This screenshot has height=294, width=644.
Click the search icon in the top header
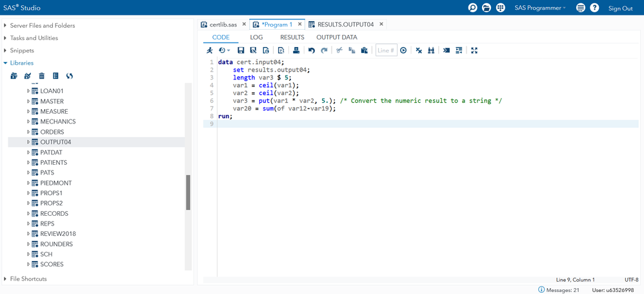tap(472, 8)
